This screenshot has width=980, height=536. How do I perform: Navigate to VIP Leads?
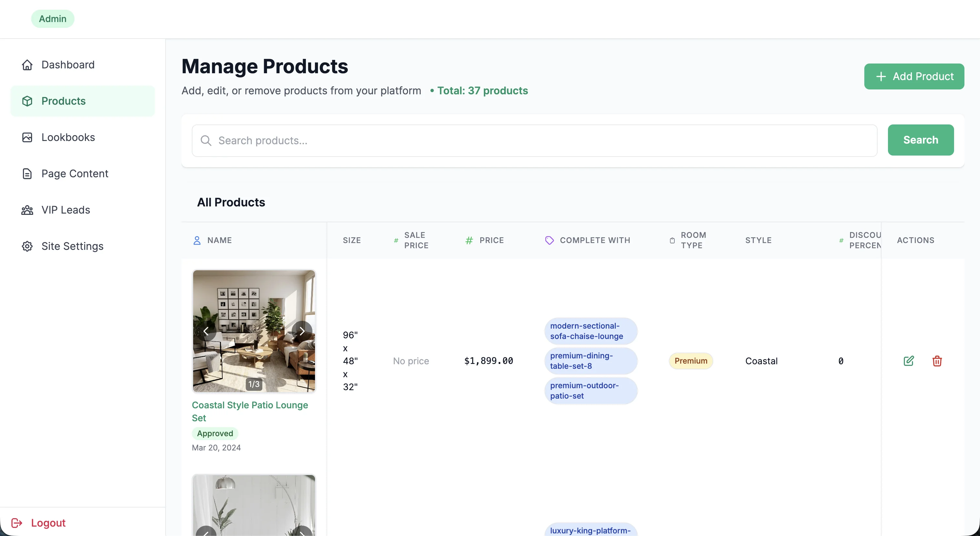coord(83,210)
